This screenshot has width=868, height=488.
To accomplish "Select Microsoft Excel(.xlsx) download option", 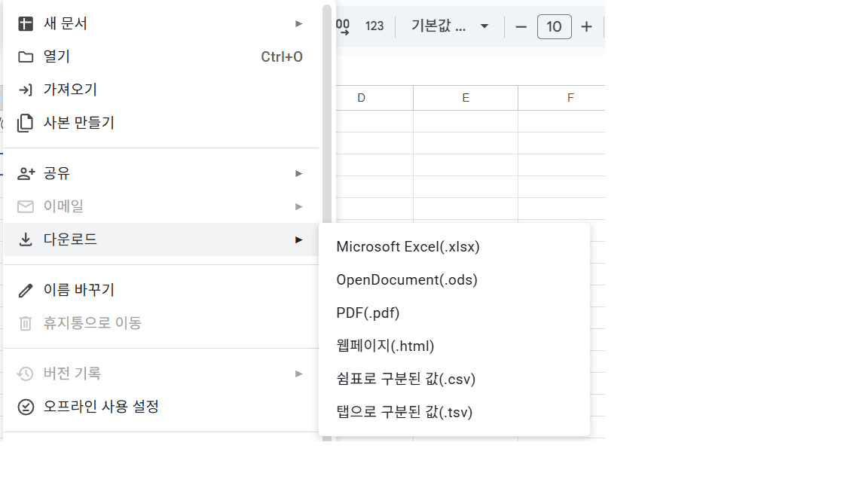I will (408, 246).
